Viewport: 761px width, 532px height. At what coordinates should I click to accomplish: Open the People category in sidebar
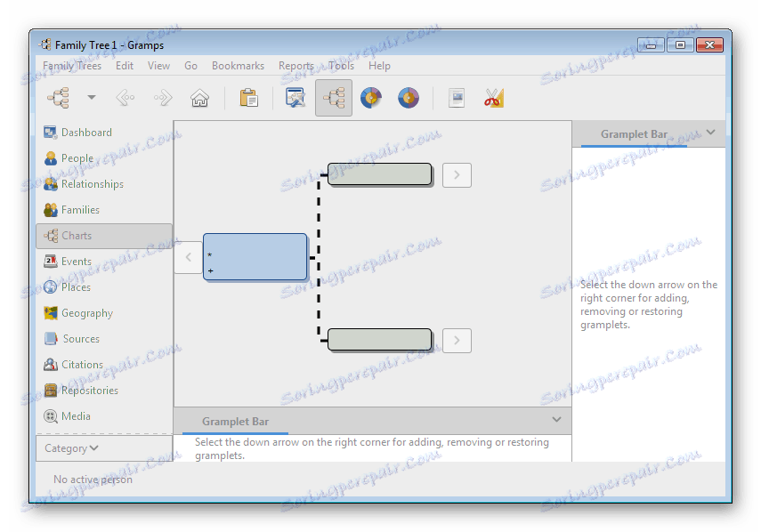69,158
